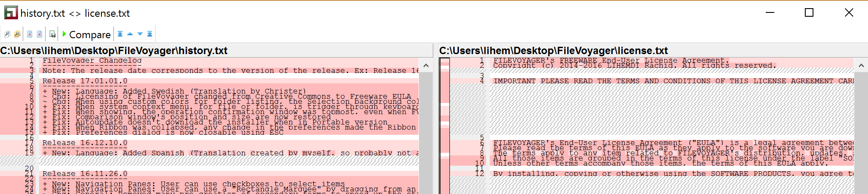The image size is (868, 194).
Task: Click the difference overview map strip
Action: pyautogui.click(x=445, y=126)
